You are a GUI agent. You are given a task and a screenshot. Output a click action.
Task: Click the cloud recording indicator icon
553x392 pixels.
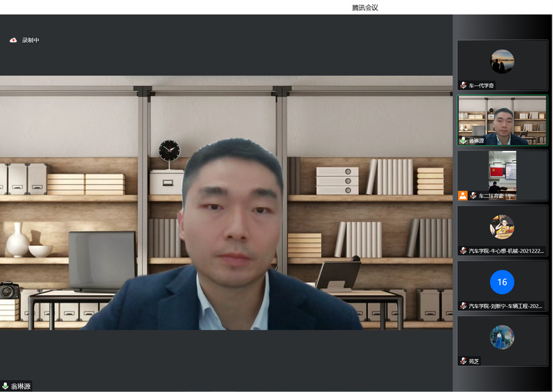tap(13, 40)
